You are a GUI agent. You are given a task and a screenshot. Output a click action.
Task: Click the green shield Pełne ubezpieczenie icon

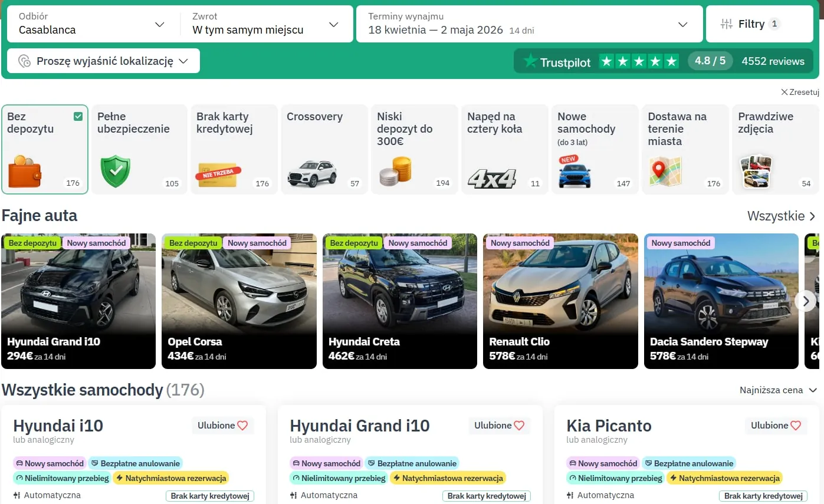115,172
